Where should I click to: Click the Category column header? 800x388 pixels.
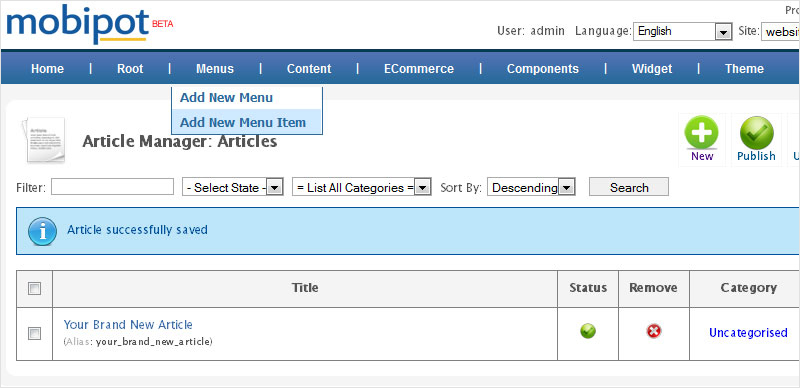tap(748, 288)
